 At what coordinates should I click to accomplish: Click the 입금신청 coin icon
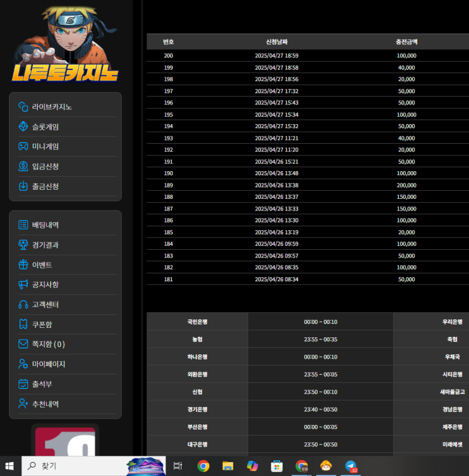pyautogui.click(x=23, y=166)
